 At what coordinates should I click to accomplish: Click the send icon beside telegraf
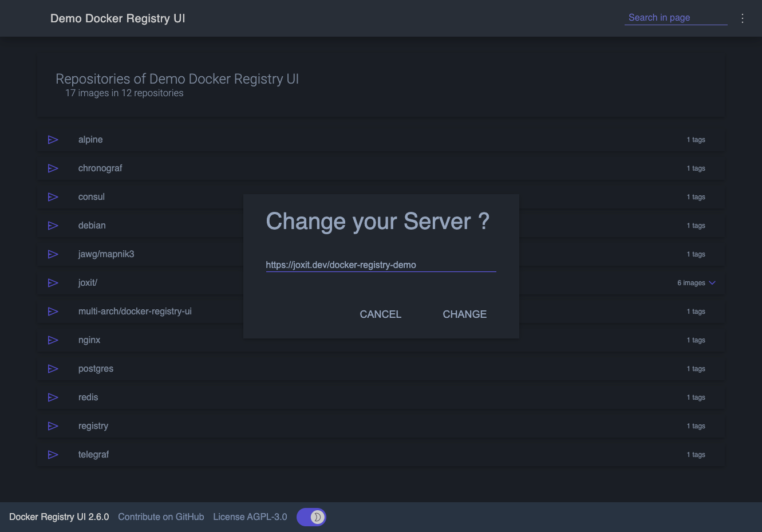[x=53, y=455]
